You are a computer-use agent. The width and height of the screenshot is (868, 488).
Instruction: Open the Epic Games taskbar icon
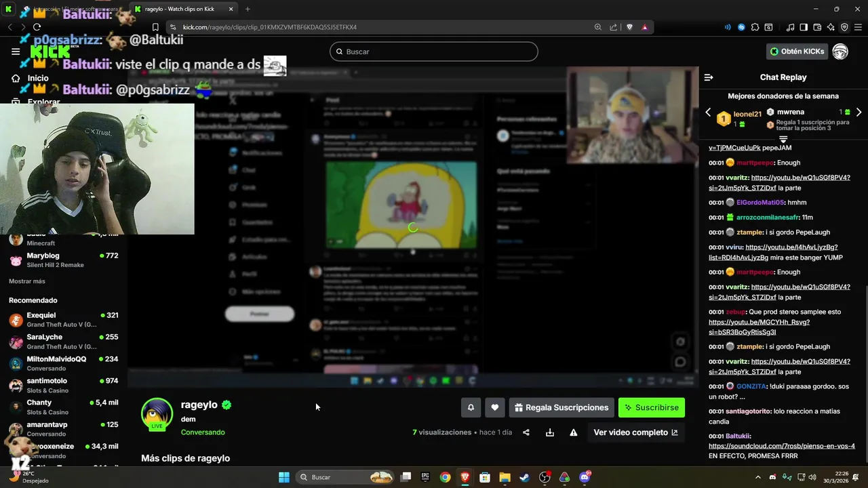tap(425, 477)
